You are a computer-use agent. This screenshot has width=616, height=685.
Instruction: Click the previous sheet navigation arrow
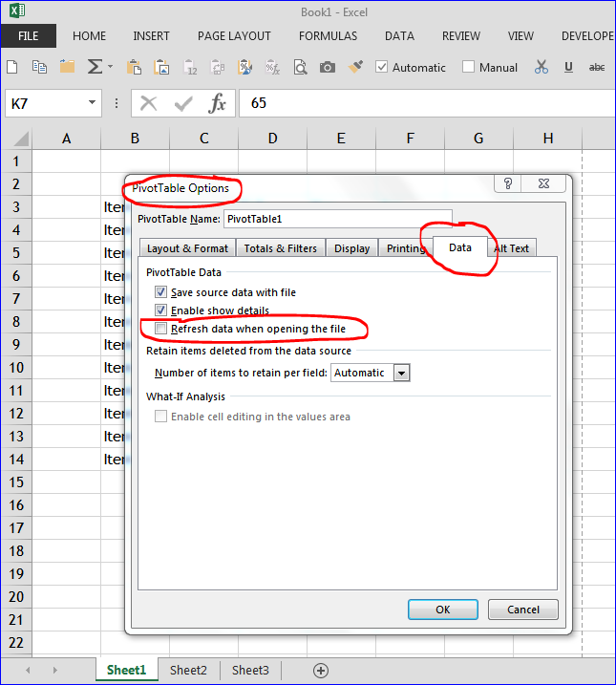tap(28, 670)
